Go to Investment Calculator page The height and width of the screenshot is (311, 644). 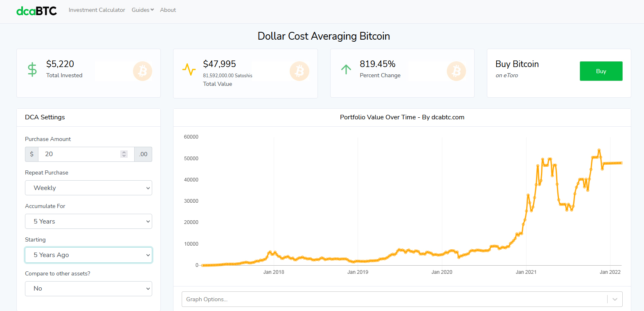click(x=97, y=10)
